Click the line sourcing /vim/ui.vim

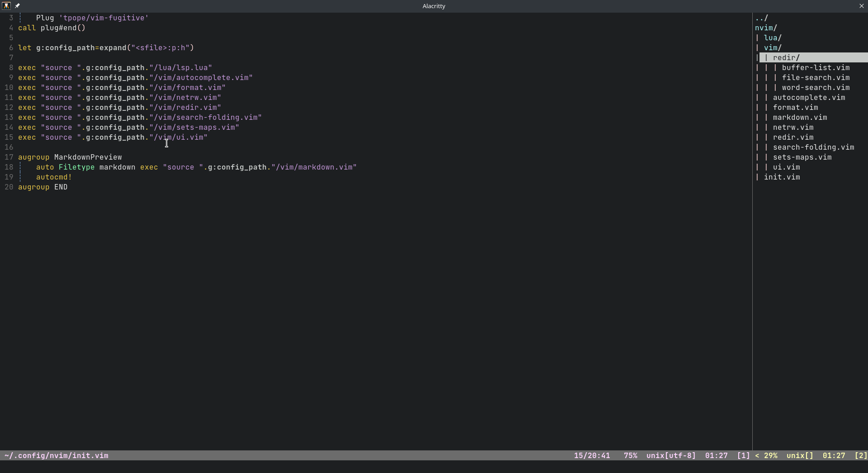click(x=113, y=137)
